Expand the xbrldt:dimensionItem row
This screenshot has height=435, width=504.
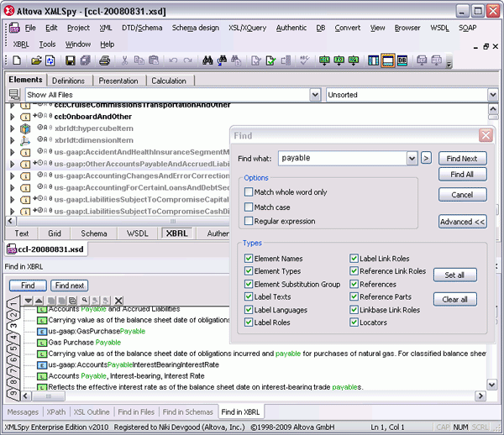13,140
